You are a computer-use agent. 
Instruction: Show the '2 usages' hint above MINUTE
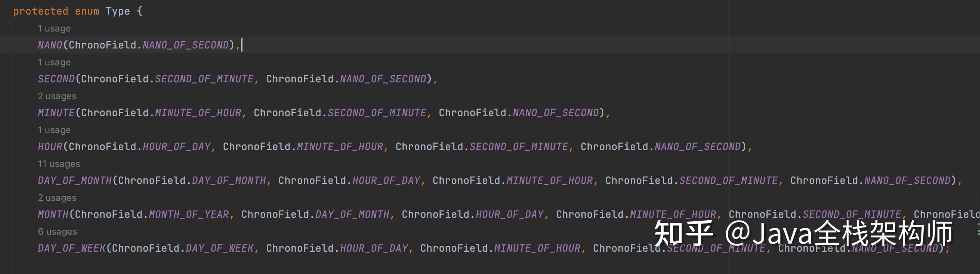point(57,96)
